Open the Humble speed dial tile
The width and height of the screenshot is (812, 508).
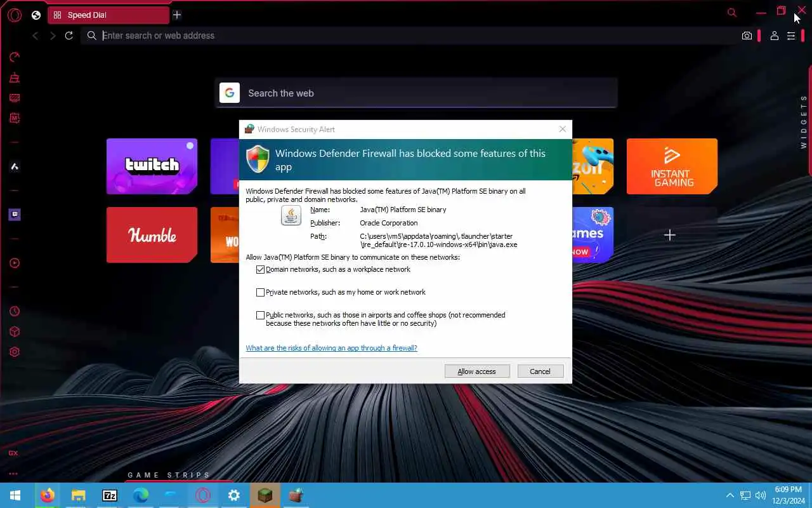pos(152,235)
